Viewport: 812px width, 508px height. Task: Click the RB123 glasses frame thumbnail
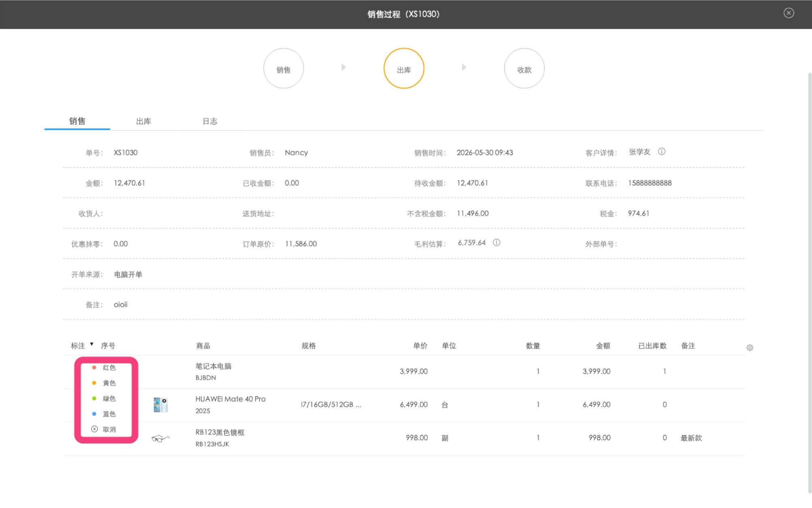[x=160, y=438]
